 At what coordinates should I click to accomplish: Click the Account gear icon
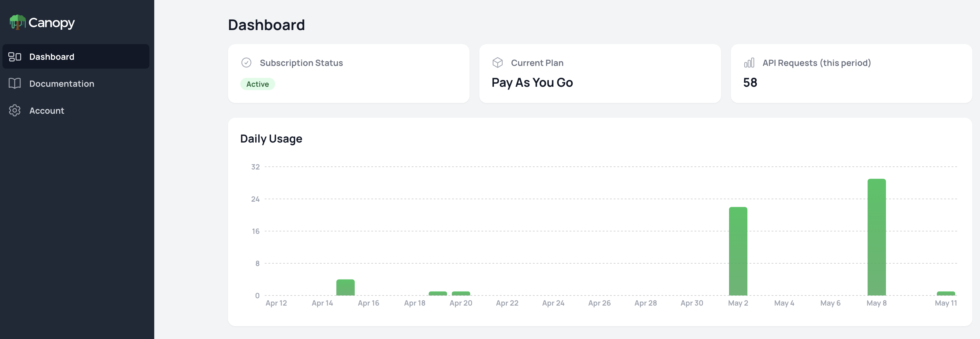click(x=15, y=110)
